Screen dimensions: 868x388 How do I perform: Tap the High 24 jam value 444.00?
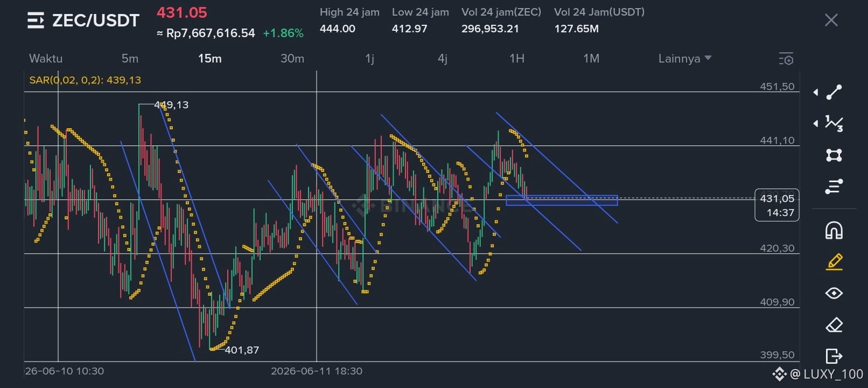(x=338, y=29)
